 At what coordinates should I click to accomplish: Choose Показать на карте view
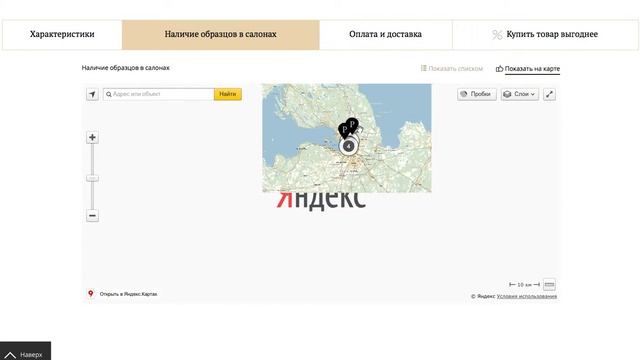(x=528, y=69)
